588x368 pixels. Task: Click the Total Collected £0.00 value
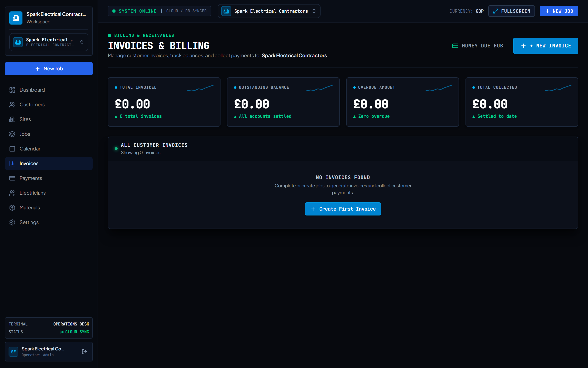coord(490,104)
